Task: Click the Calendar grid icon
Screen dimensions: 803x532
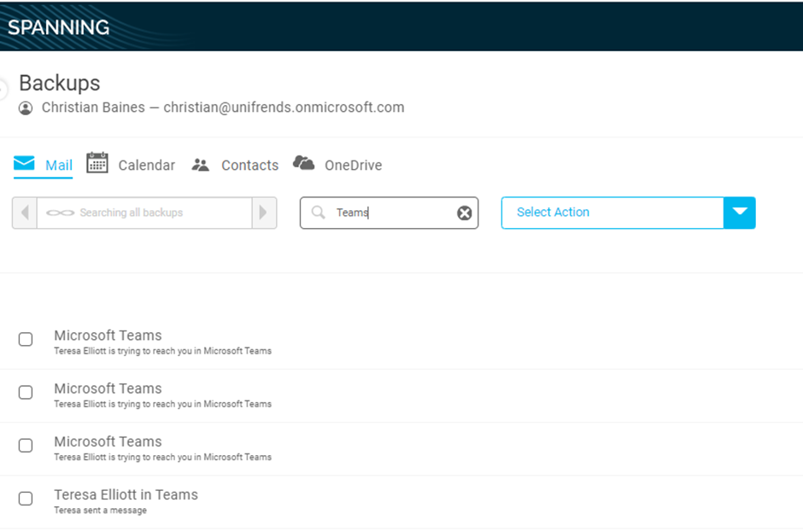Action: point(97,163)
